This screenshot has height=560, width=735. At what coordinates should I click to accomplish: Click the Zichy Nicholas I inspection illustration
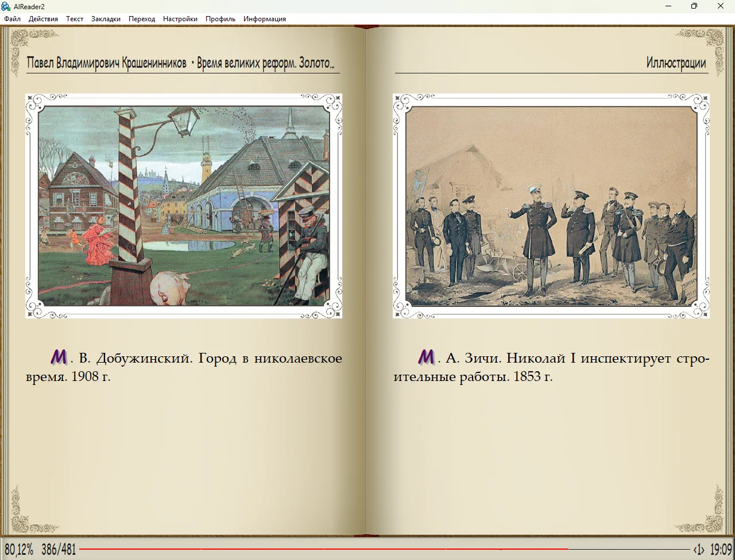[551, 205]
